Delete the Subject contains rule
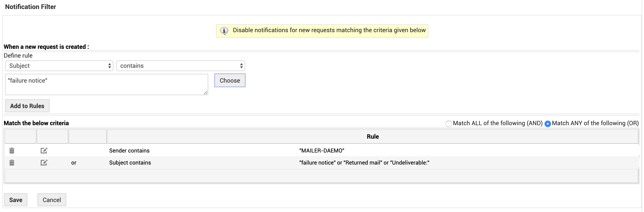644x212 pixels. (x=12, y=162)
